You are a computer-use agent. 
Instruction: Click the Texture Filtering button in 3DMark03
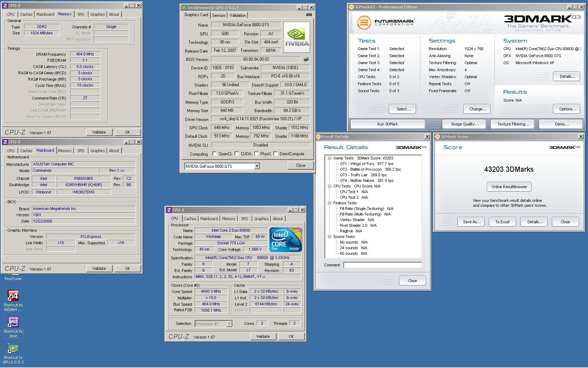(513, 124)
